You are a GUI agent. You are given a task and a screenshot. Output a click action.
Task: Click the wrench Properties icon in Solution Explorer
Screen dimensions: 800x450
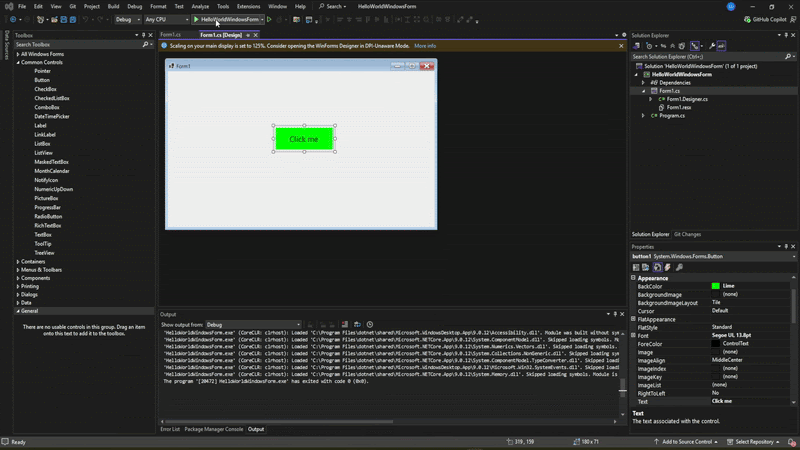[710, 45]
